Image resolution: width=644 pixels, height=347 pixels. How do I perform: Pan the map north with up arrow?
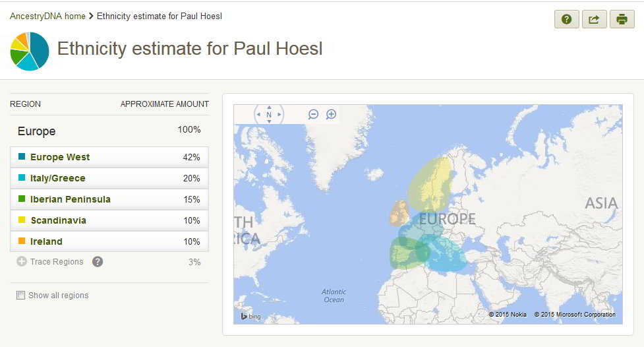(269, 108)
